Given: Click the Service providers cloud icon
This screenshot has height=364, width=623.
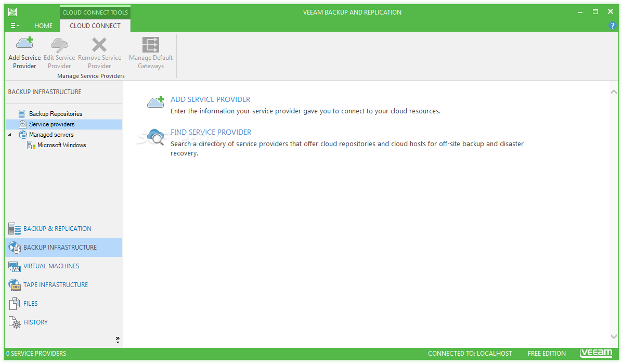Looking at the screenshot, I should 23,124.
